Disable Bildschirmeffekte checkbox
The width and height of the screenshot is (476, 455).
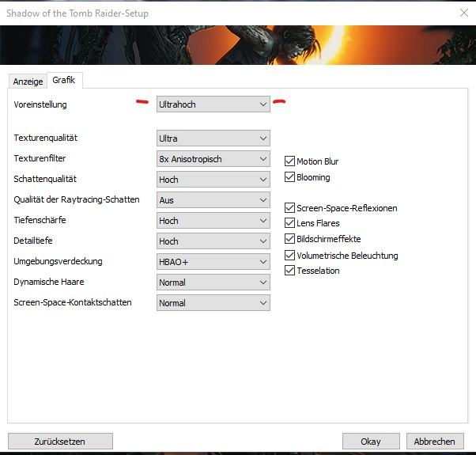point(289,239)
